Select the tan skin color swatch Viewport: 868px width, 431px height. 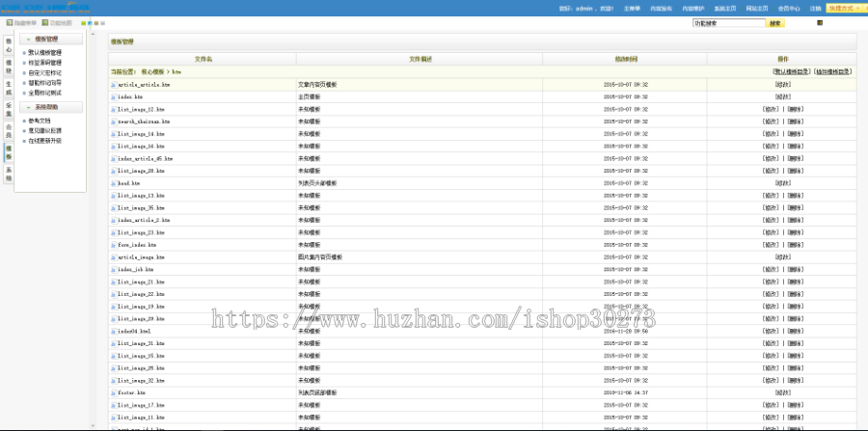[96, 23]
